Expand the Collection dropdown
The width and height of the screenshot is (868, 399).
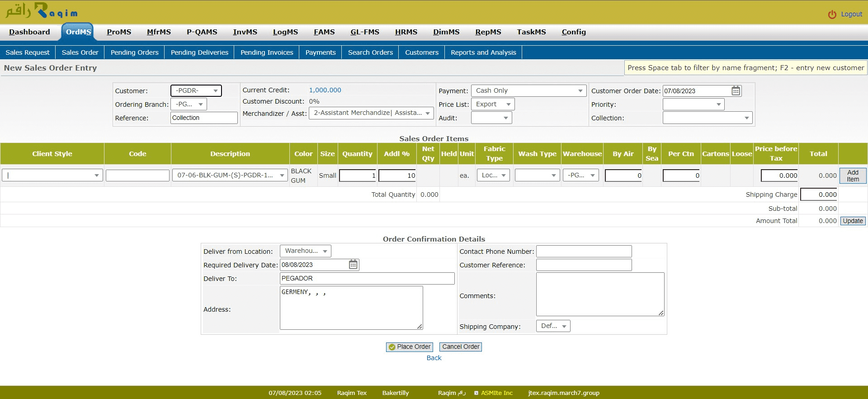[x=708, y=118]
